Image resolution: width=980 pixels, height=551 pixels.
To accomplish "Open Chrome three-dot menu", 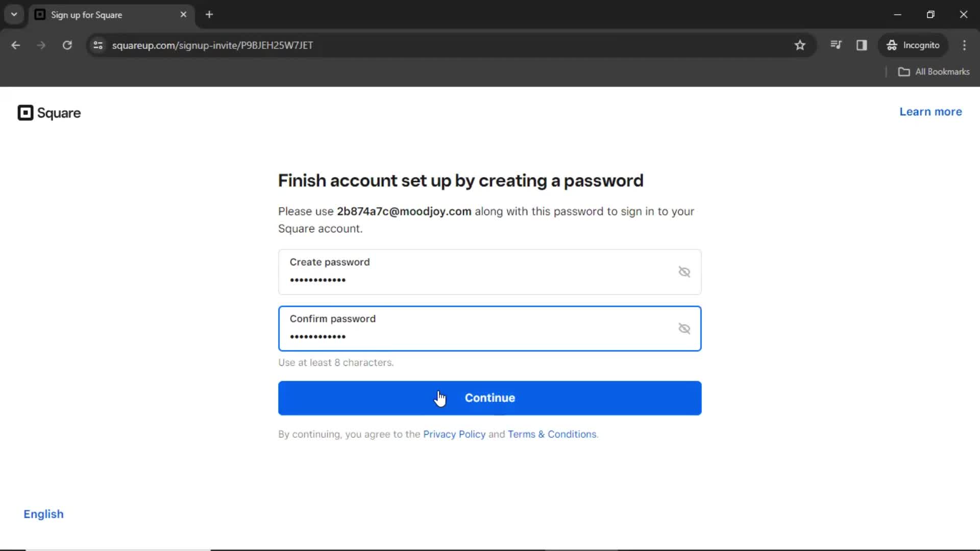I will 964,45.
